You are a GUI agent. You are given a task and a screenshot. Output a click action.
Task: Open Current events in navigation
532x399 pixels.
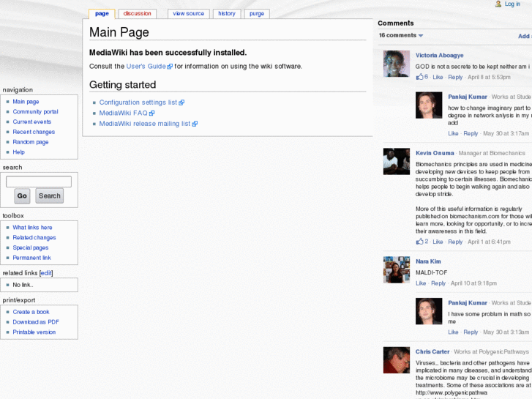32,122
